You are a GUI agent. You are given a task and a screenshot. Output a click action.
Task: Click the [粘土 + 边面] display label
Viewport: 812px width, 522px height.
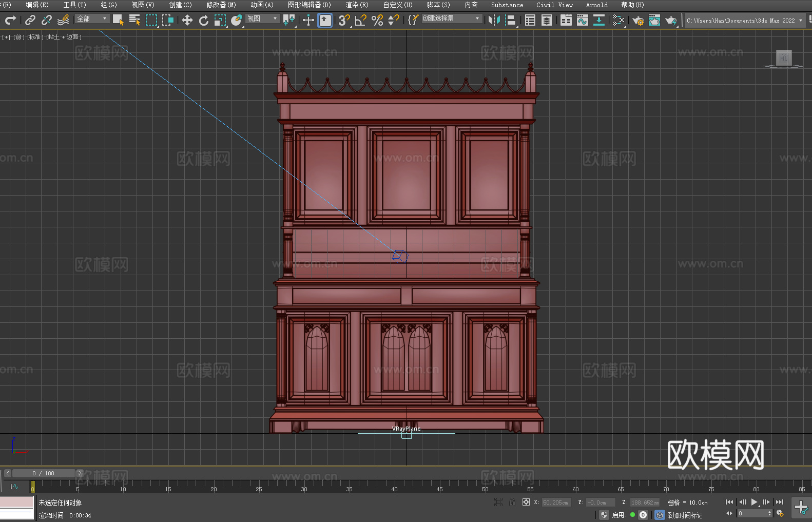pos(64,37)
